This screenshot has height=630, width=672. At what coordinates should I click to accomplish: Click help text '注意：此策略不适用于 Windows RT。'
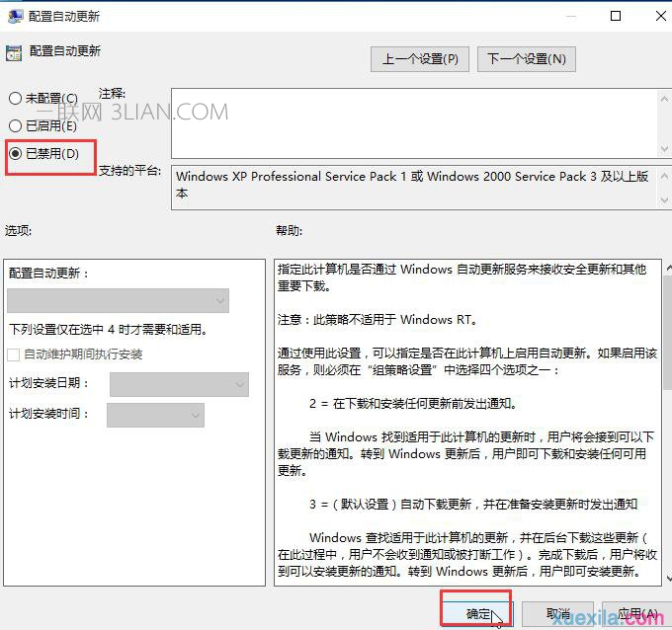tap(378, 320)
